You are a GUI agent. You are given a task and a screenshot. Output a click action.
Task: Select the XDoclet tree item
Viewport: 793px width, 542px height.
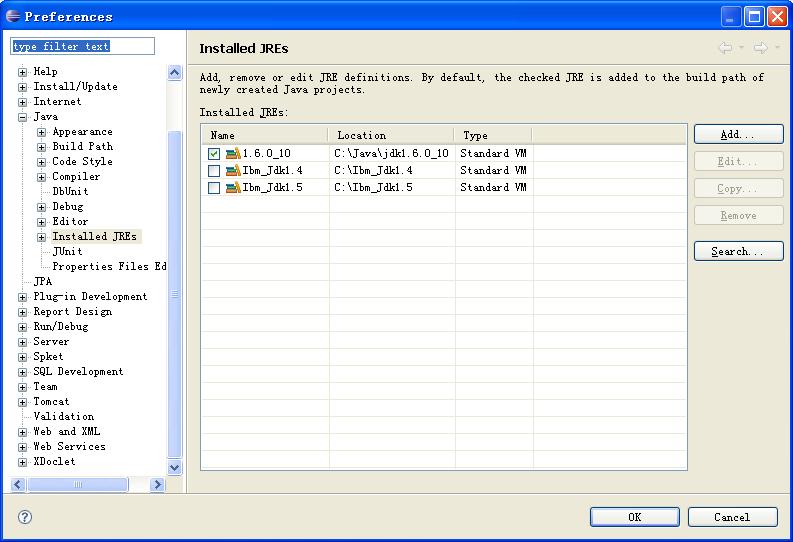pos(54,462)
